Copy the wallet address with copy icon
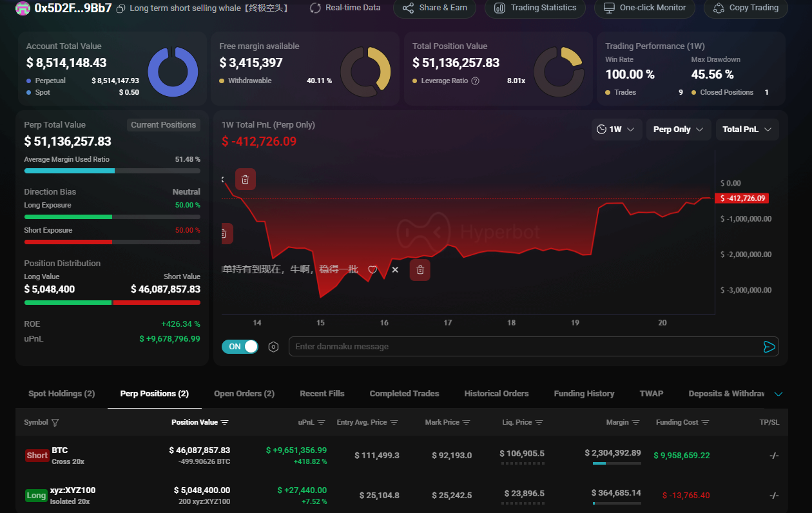The width and height of the screenshot is (812, 513). (x=121, y=8)
